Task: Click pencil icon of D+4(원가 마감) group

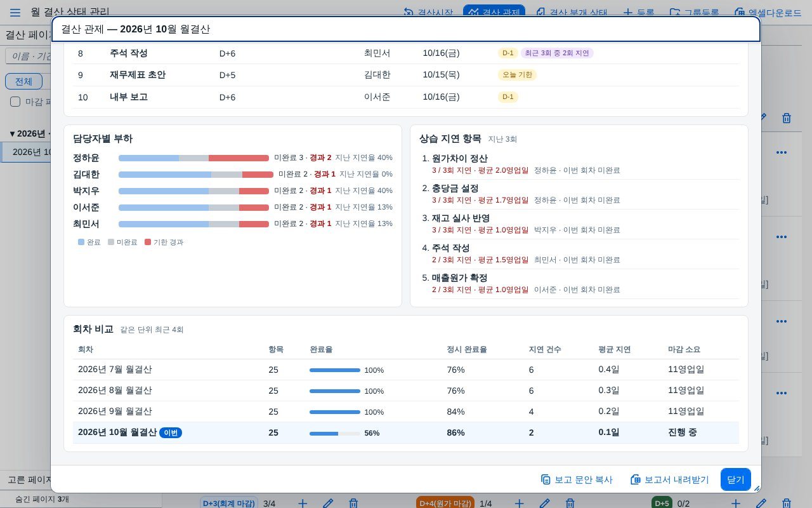Action: (x=544, y=504)
